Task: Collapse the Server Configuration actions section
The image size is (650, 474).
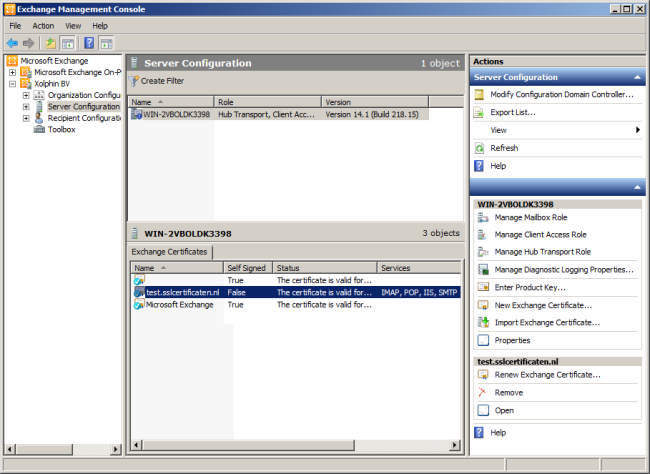Action: [x=637, y=78]
